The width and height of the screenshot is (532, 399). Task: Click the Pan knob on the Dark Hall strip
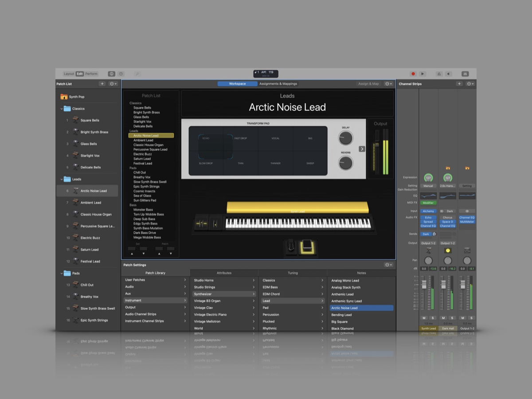(x=448, y=261)
